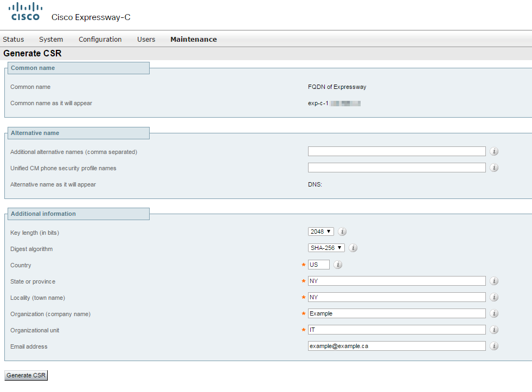Show info for Email address field
This screenshot has width=532, height=392.
tap(494, 346)
